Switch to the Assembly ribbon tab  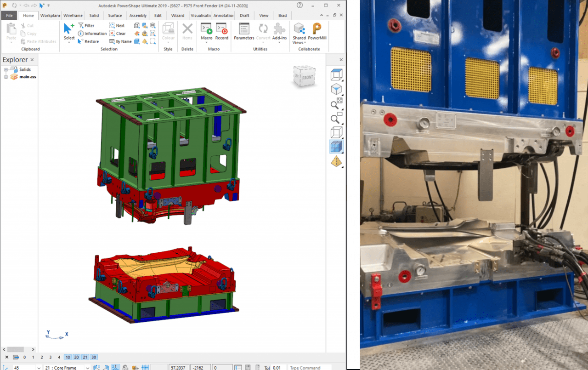[138, 15]
